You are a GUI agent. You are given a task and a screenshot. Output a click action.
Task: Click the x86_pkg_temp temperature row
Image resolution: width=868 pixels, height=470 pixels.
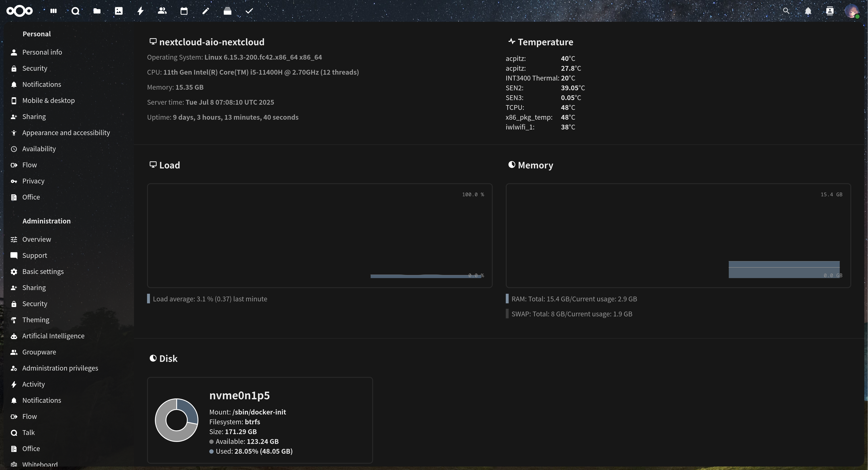pos(540,117)
